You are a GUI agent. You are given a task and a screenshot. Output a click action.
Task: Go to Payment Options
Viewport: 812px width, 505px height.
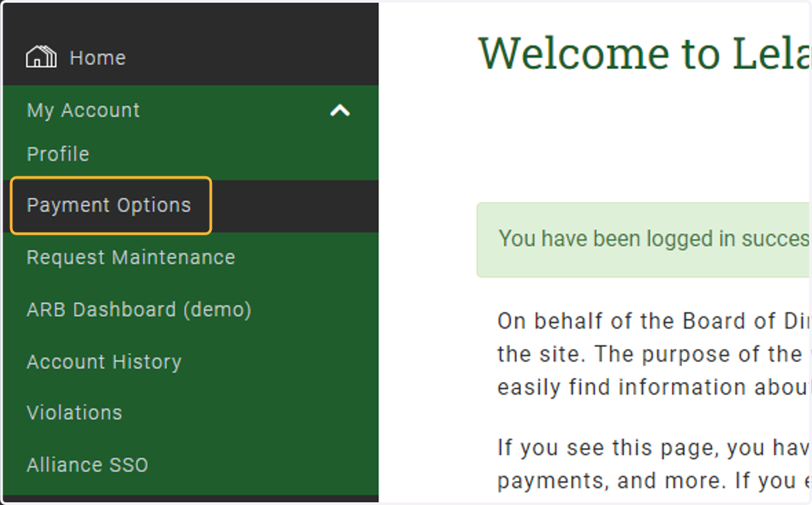(109, 206)
